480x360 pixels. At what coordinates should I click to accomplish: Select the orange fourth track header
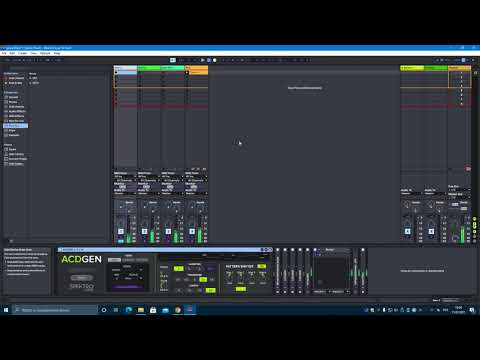pyautogui.click(x=196, y=68)
